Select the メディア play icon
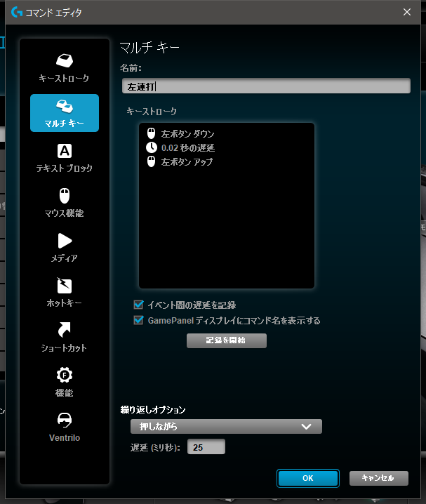 tap(65, 241)
